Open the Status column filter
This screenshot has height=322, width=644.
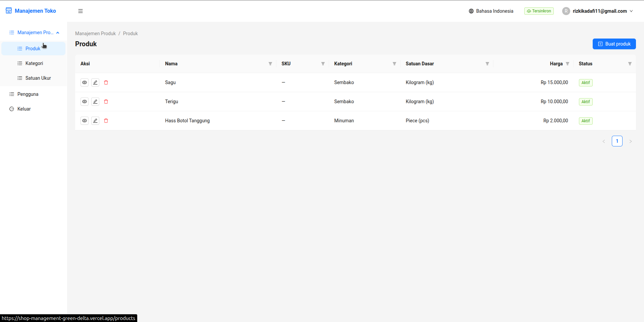point(630,64)
